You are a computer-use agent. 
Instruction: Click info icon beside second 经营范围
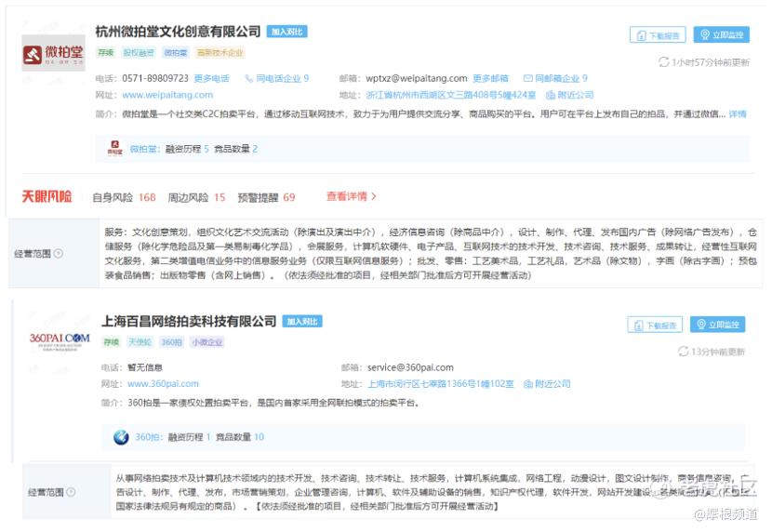[71, 492]
